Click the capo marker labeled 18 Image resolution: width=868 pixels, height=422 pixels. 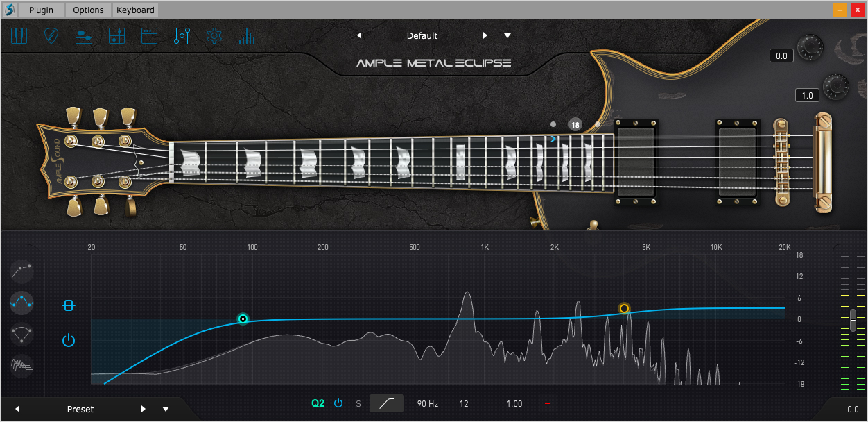click(575, 125)
